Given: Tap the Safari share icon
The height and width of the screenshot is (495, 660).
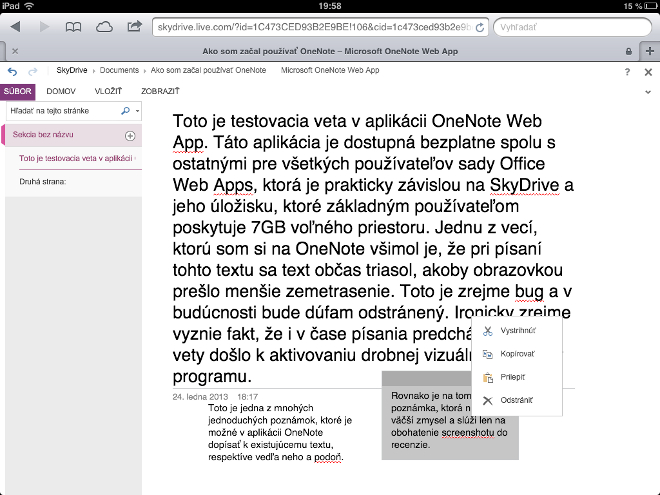Looking at the screenshot, I should pyautogui.click(x=134, y=27).
